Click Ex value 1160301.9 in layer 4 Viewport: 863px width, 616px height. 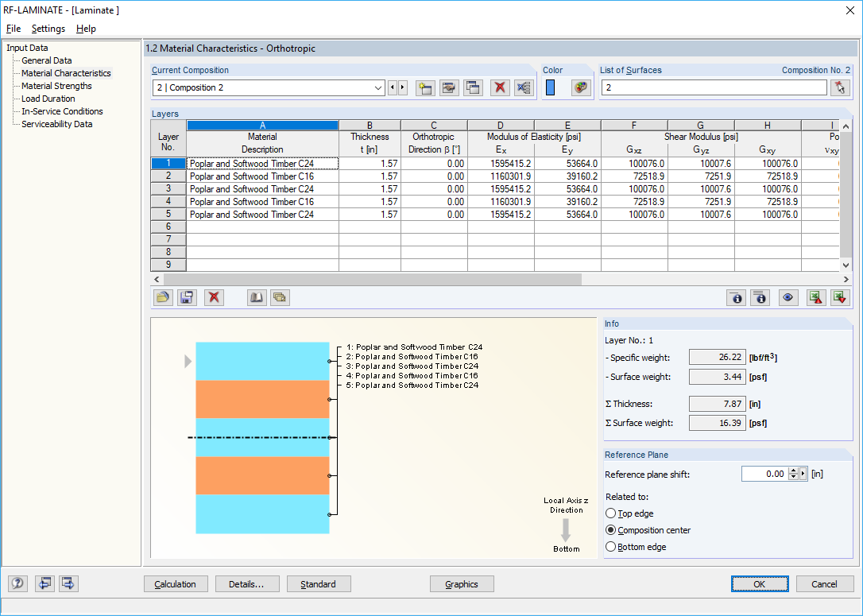point(501,201)
